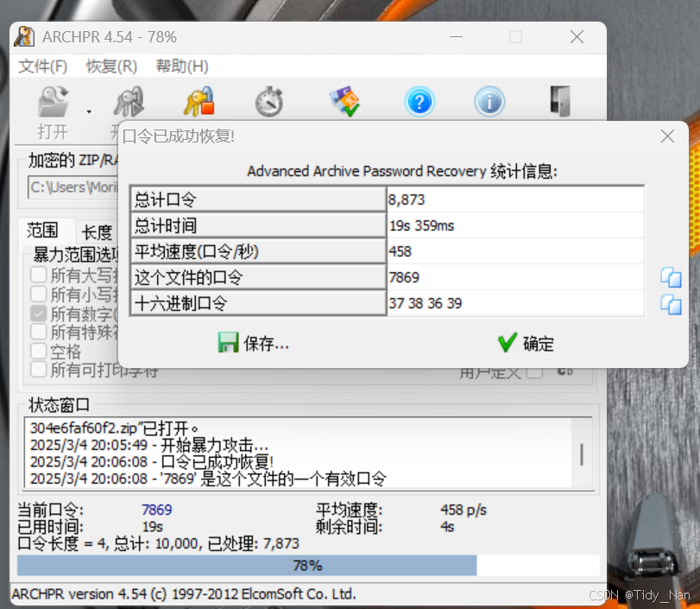Click the encrypted file path field

(73, 187)
